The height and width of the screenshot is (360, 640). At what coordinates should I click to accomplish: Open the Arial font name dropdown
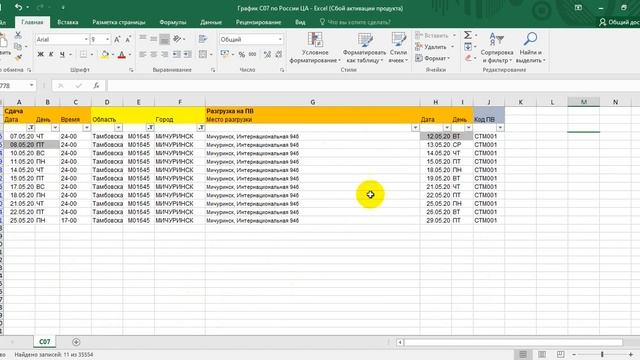(86, 40)
